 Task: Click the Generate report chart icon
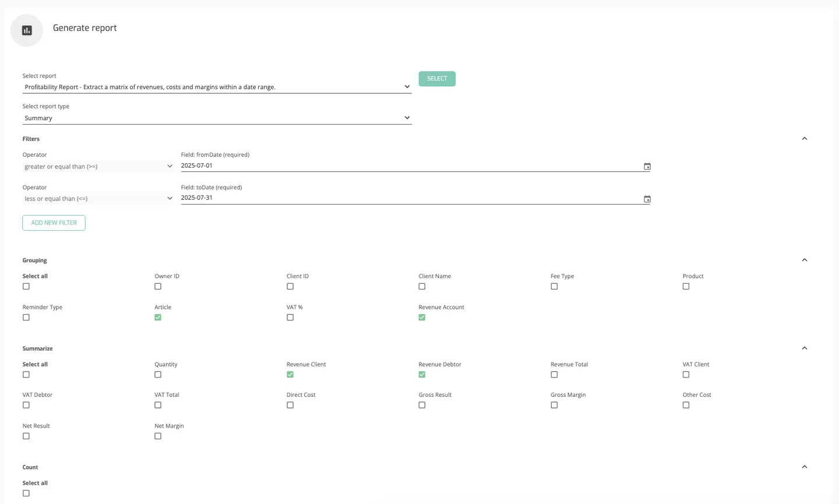point(27,30)
